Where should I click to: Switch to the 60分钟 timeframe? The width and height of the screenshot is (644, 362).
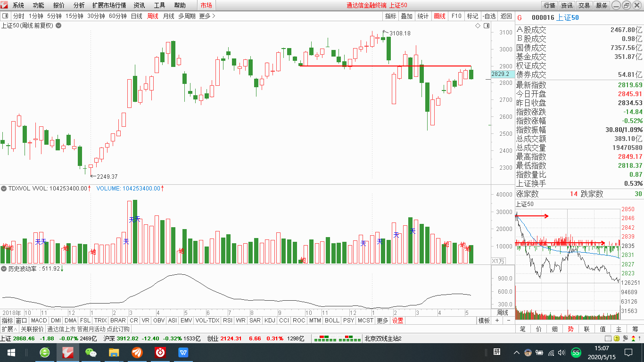(117, 16)
